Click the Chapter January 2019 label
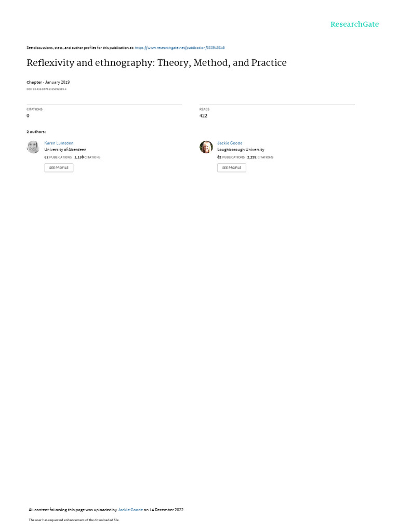399x532 pixels. click(48, 82)
